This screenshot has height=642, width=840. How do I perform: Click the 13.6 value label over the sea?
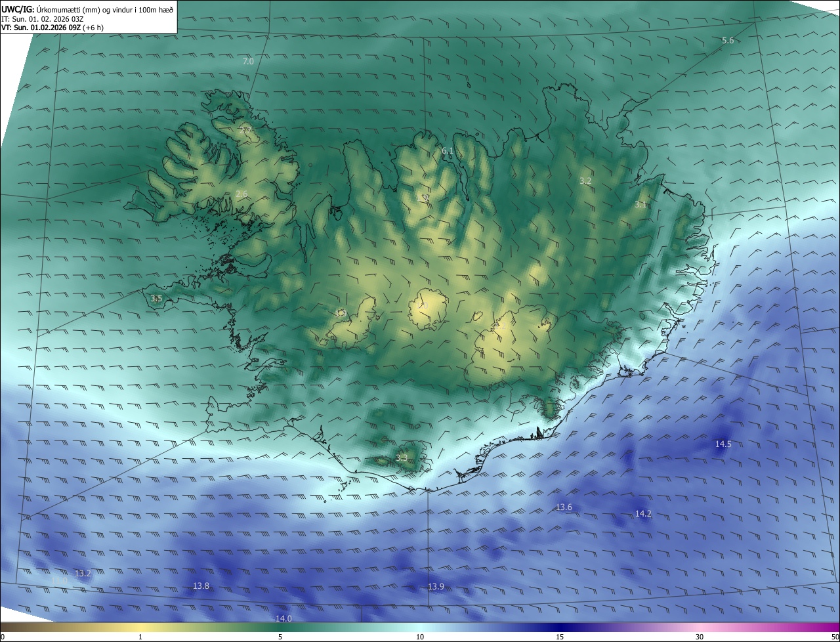[564, 507]
